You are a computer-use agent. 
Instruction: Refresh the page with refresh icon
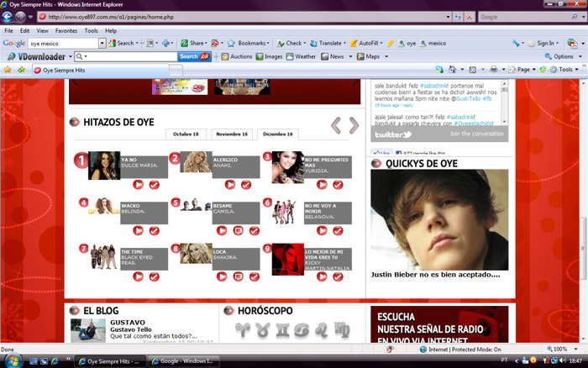(458, 17)
